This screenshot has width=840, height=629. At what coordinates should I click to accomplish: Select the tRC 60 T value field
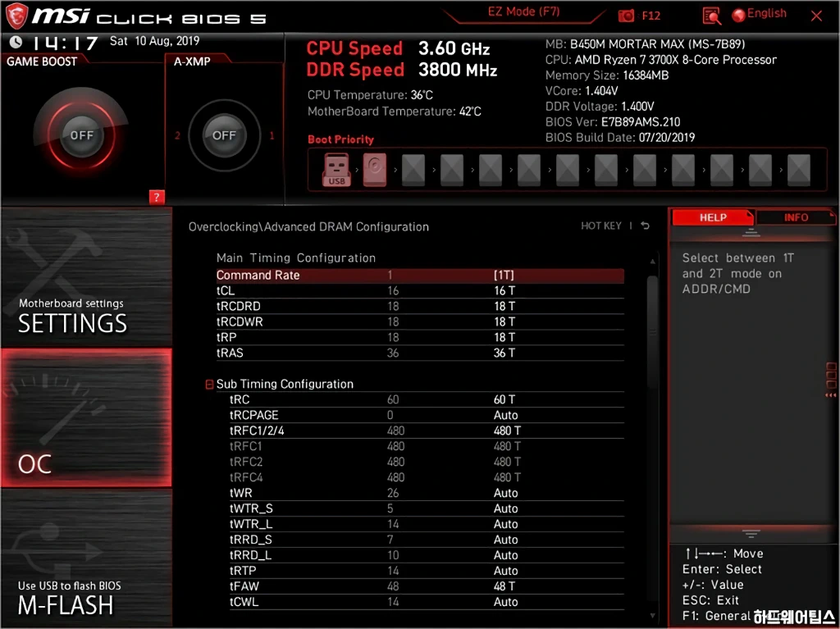pyautogui.click(x=504, y=399)
